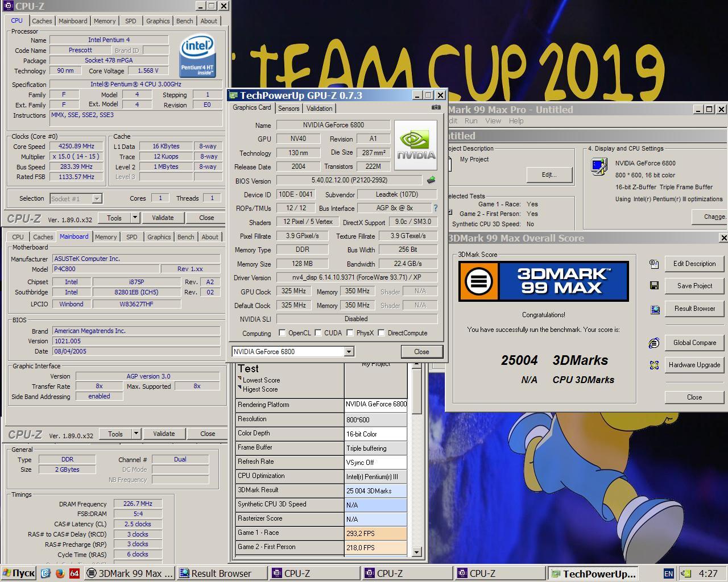
Task: Click the icon beside the Result Browser button
Action: pyautogui.click(x=654, y=309)
